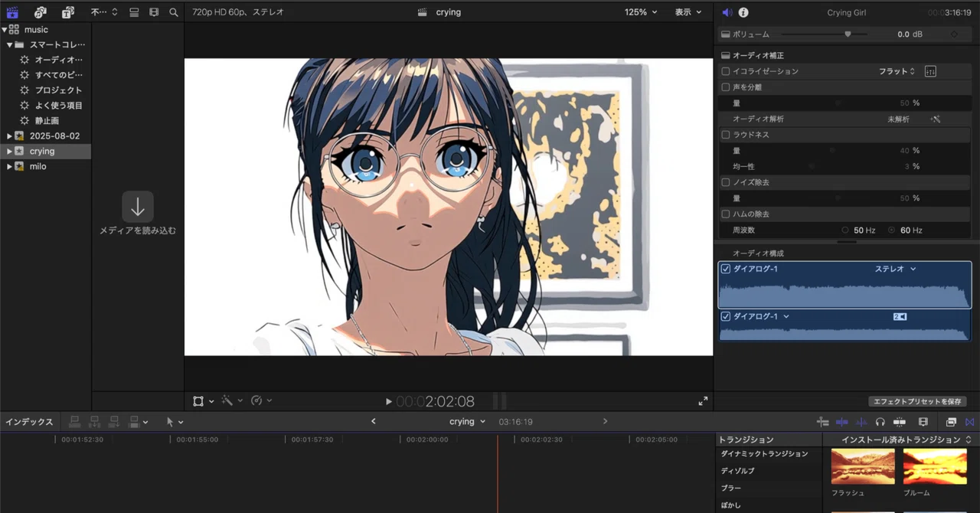Viewport: 980px width, 513px height.
Task: Open the インストール済みトランジション popup
Action: pyautogui.click(x=906, y=440)
